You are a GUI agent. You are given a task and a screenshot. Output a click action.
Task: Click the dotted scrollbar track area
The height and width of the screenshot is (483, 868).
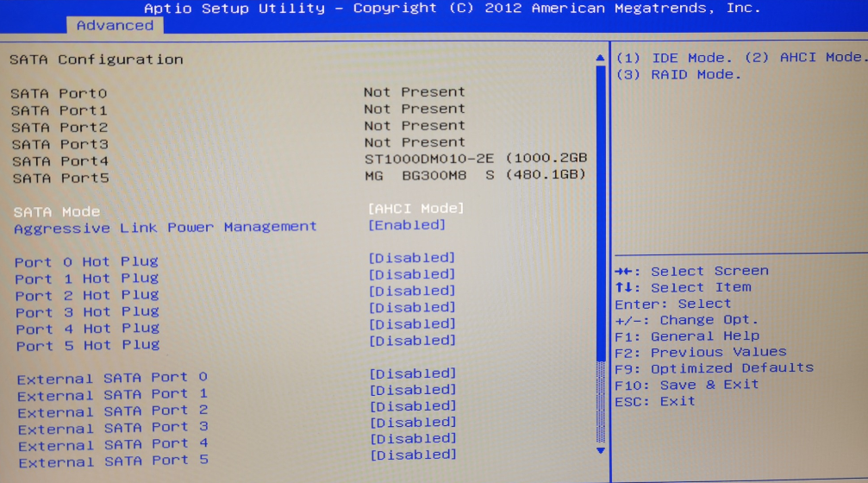click(601, 402)
